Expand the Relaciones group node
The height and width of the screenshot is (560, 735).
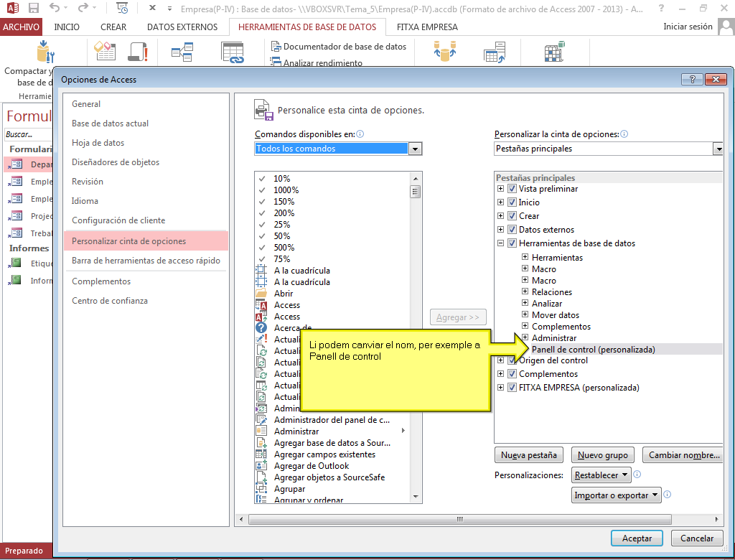(525, 291)
